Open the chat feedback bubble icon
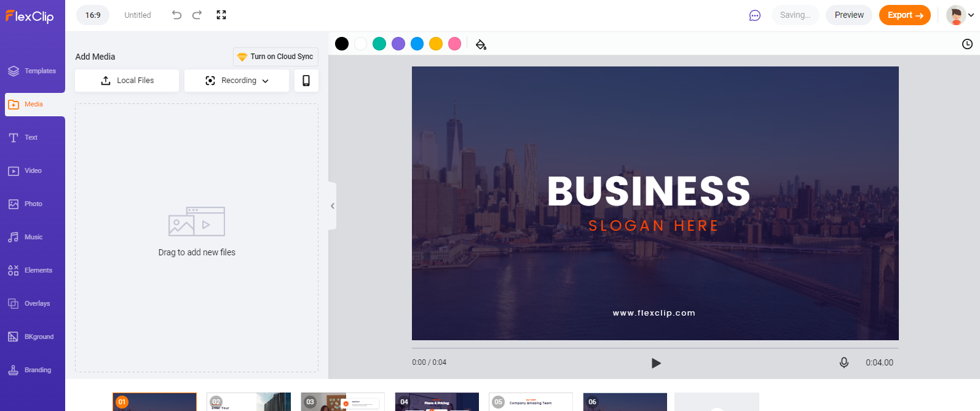This screenshot has width=980, height=411. (x=755, y=15)
